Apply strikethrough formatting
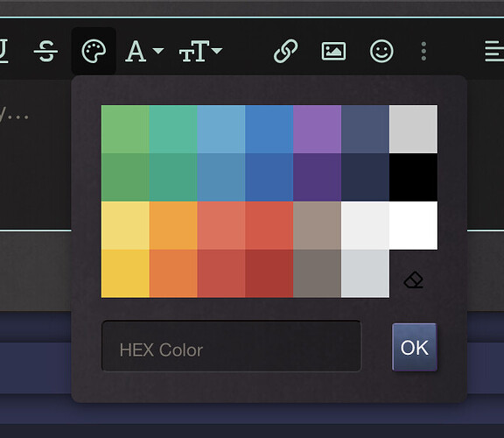 [45, 51]
